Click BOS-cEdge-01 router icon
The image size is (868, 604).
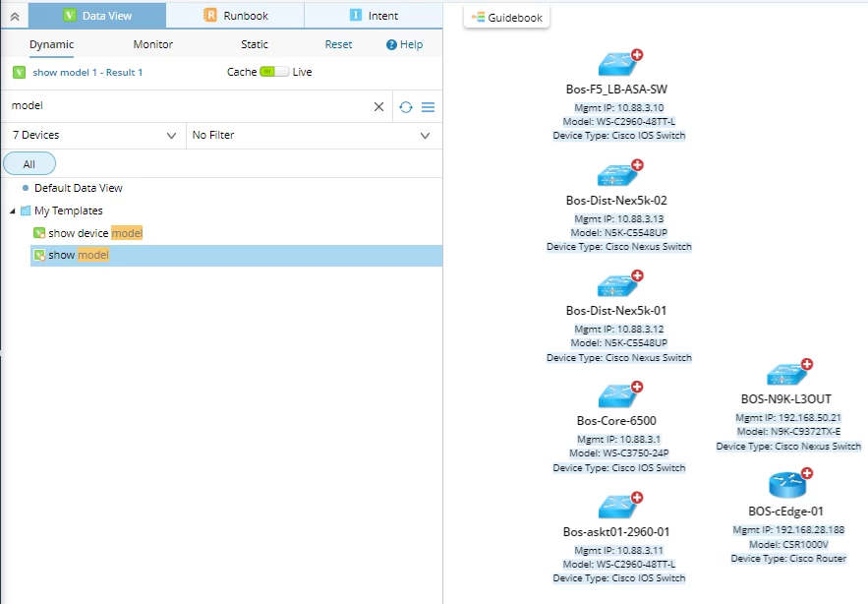tap(787, 485)
